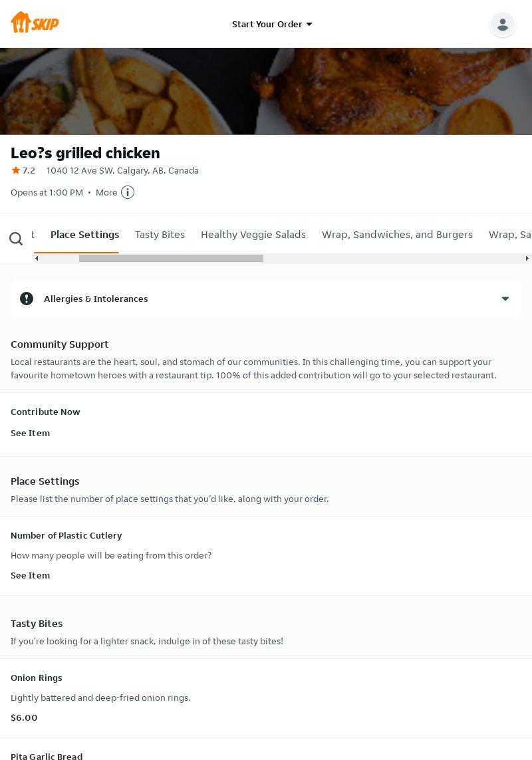The width and height of the screenshot is (532, 760).
Task: Click the restaurant banner food image
Action: coord(266,91)
